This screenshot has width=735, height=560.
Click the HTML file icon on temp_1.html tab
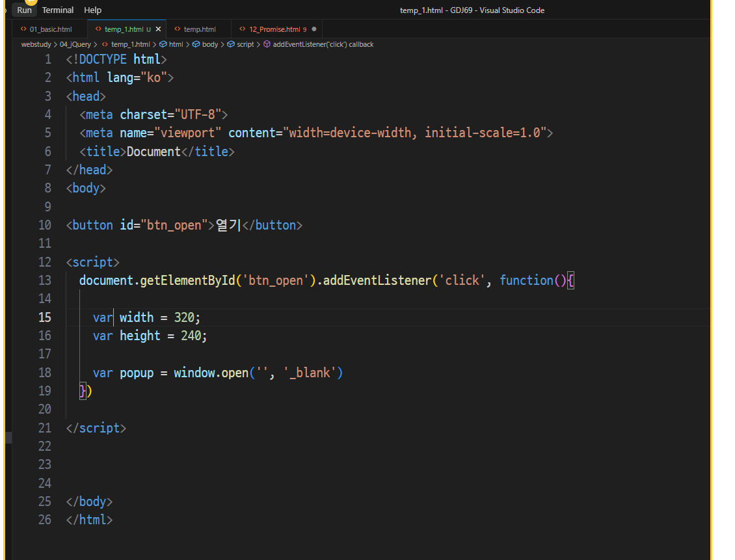point(98,29)
